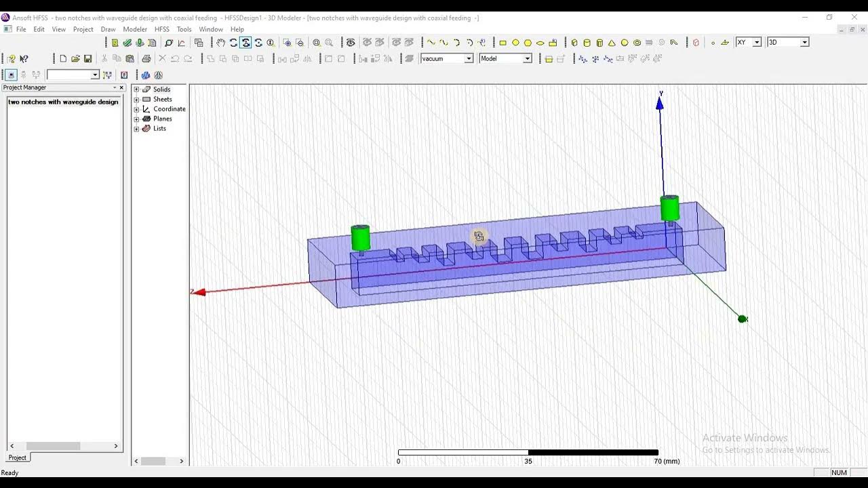Click the right arrow of Project Manager scrollbar
The width and height of the screenshot is (868, 488).
tap(116, 446)
